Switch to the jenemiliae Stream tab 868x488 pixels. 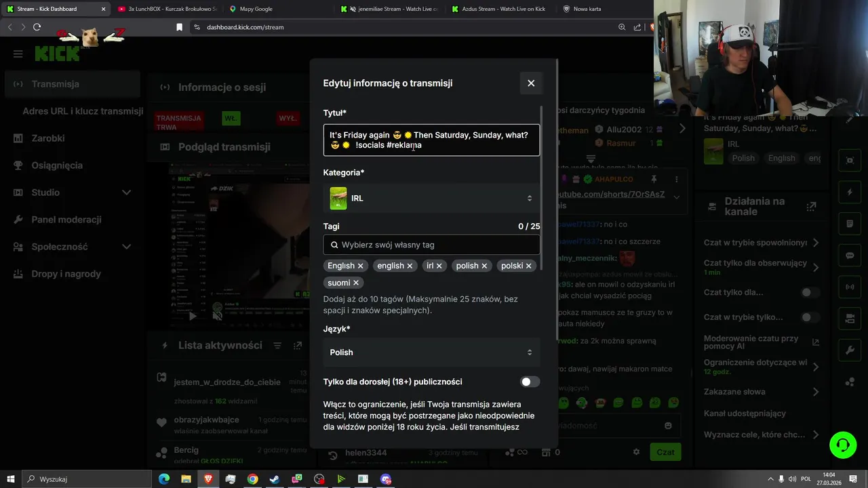click(x=390, y=9)
